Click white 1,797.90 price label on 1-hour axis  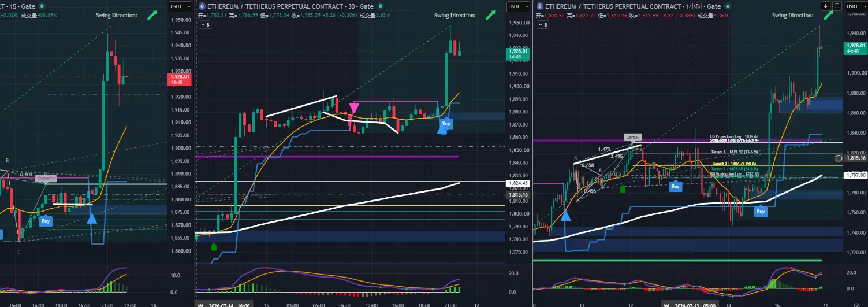tap(855, 176)
